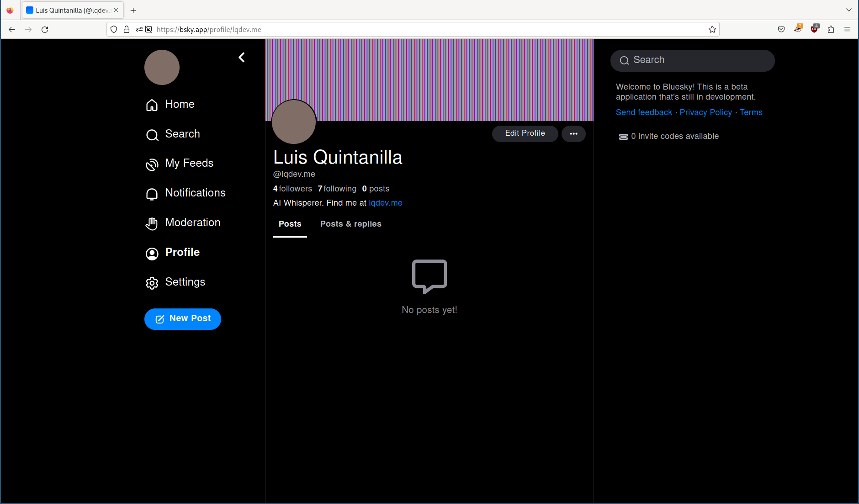The height and width of the screenshot is (504, 859).
Task: Open Settings via the gear icon
Action: 152,283
